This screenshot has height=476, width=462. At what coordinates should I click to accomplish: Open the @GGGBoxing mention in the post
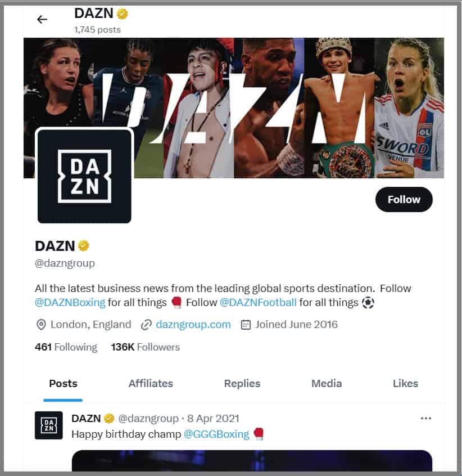[x=216, y=434]
